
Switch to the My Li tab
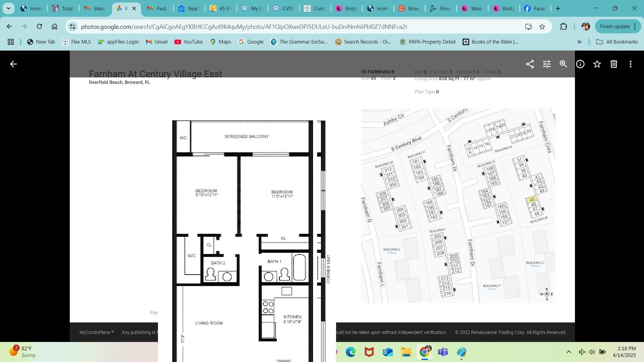pyautogui.click(x=252, y=8)
